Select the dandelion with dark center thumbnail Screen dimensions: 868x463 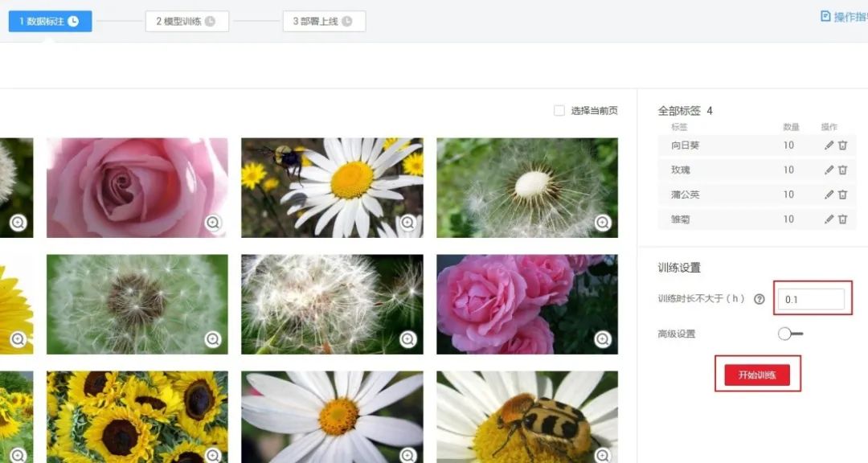[x=137, y=304]
